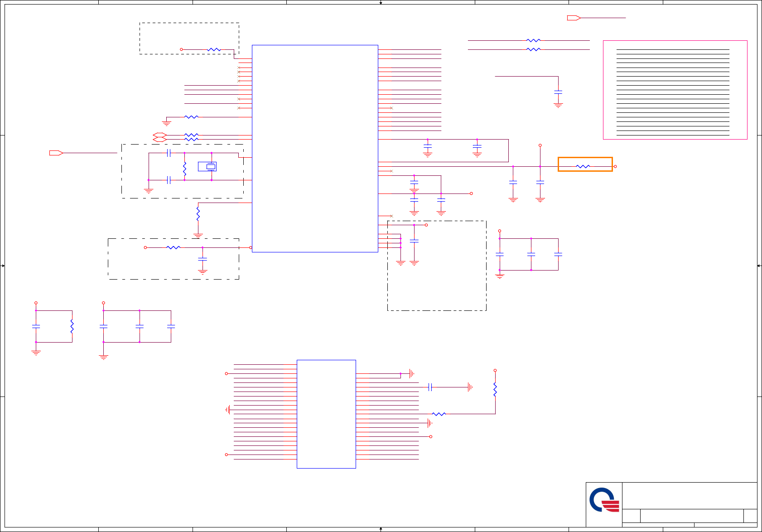Image resolution: width=762 pixels, height=532 pixels.
Task: Select the resistor inside the highlighted box
Action: pos(583,166)
